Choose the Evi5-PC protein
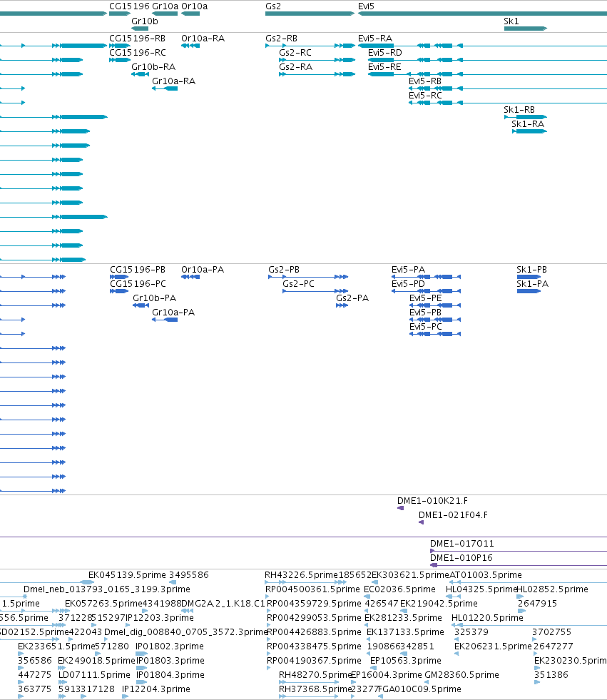 pyautogui.click(x=425, y=327)
